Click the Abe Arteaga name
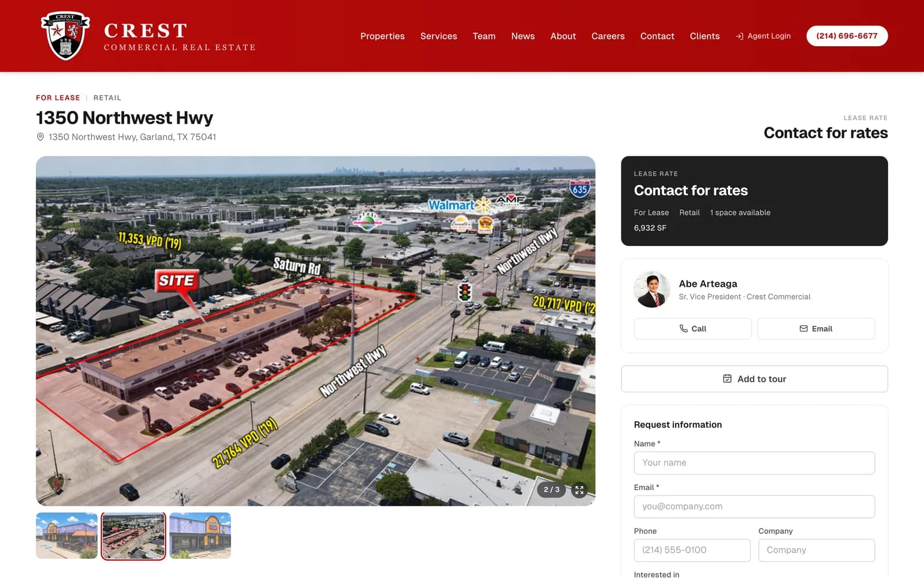924x578 pixels. [708, 283]
